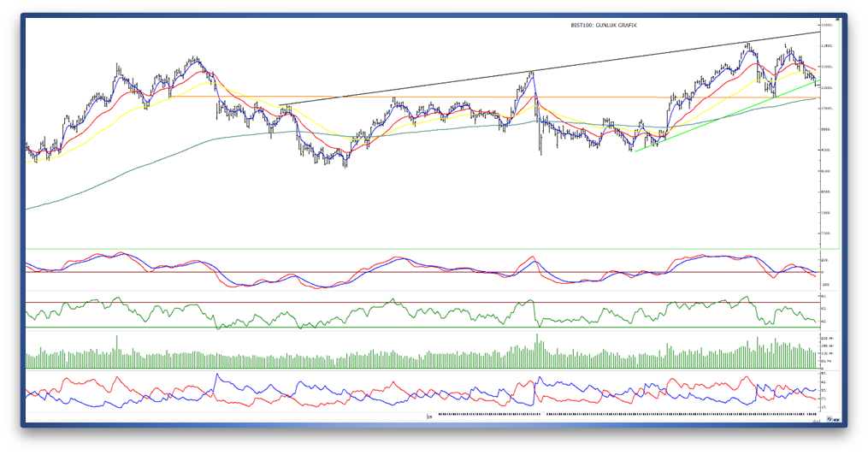Viewport: 868px width, 455px height.
Task: Select the lower green line in RSI panel
Action: [x=428, y=327]
